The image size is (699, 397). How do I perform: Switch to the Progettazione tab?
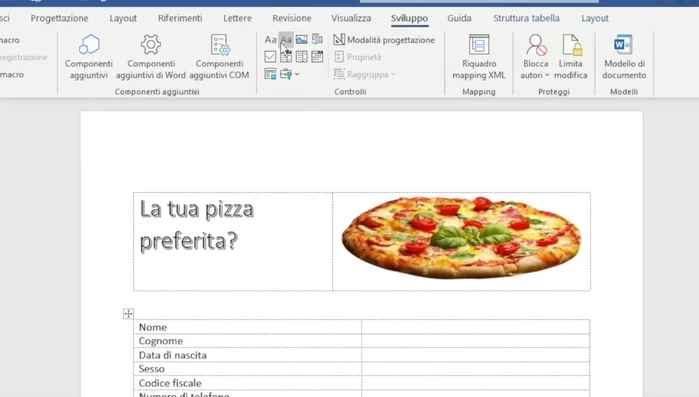tap(59, 18)
